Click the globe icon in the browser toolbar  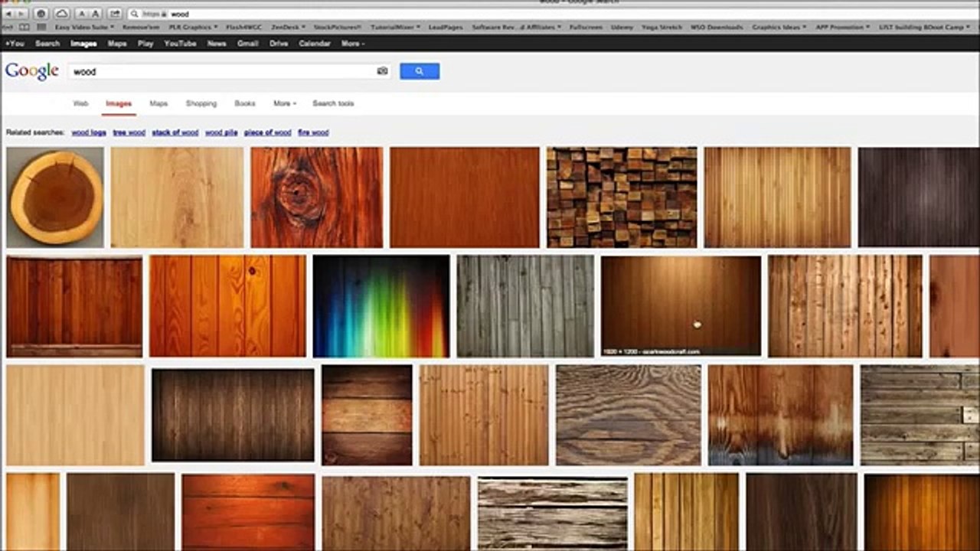coord(41,14)
